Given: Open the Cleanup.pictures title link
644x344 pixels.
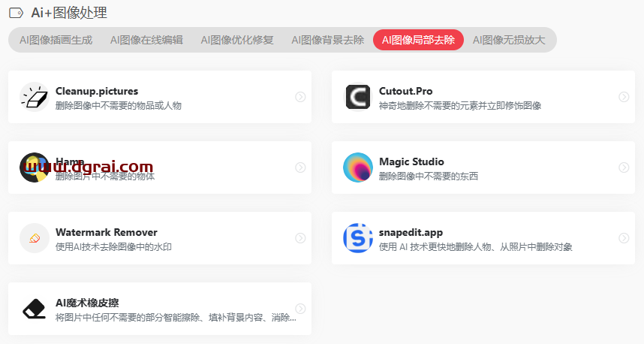Looking at the screenshot, I should pos(97,91).
